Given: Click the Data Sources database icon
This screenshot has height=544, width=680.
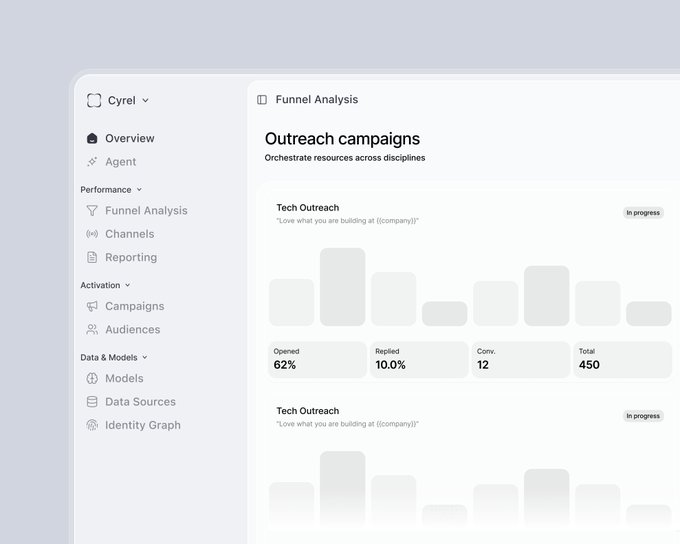Looking at the screenshot, I should [x=92, y=402].
